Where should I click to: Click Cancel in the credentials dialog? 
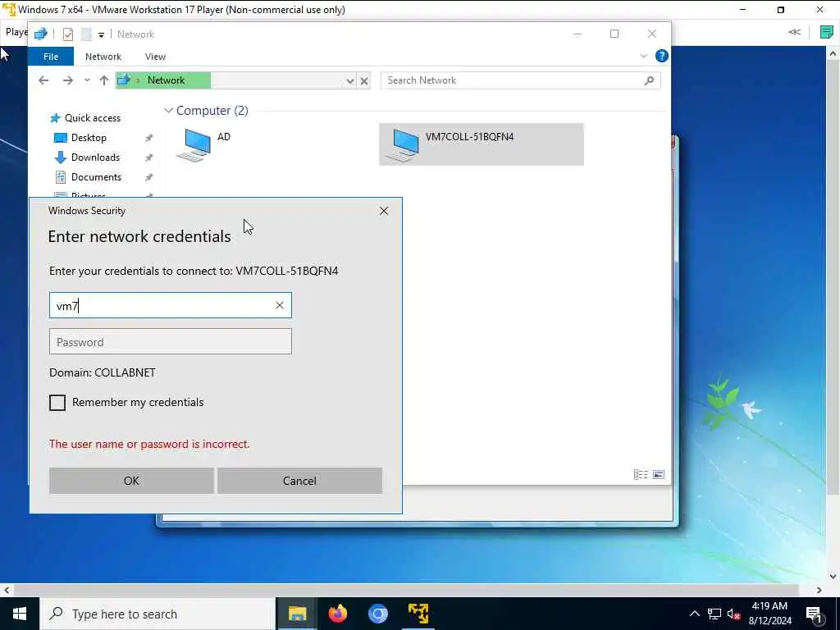pyautogui.click(x=299, y=481)
